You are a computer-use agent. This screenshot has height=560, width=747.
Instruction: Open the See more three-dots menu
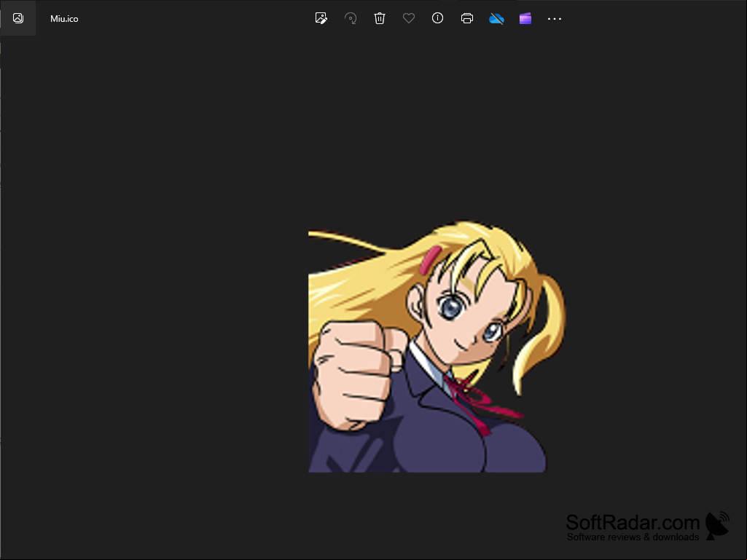555,19
